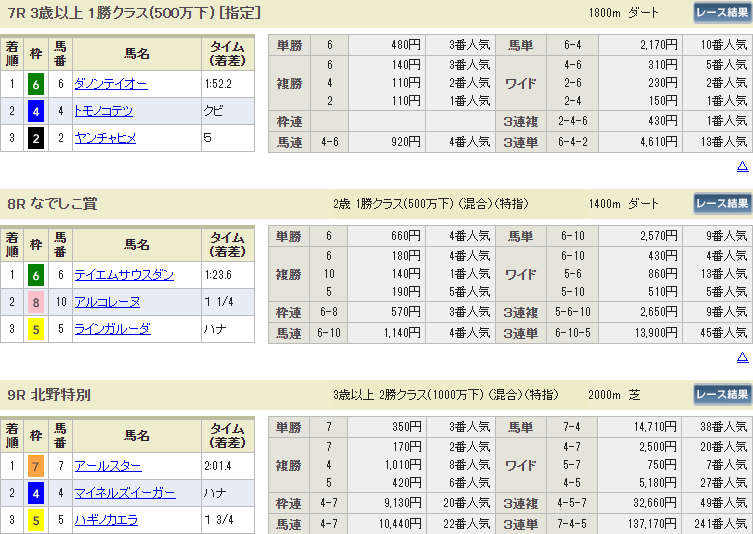
Task: Select 9R distance 2000m 芝
Action: coord(614,395)
